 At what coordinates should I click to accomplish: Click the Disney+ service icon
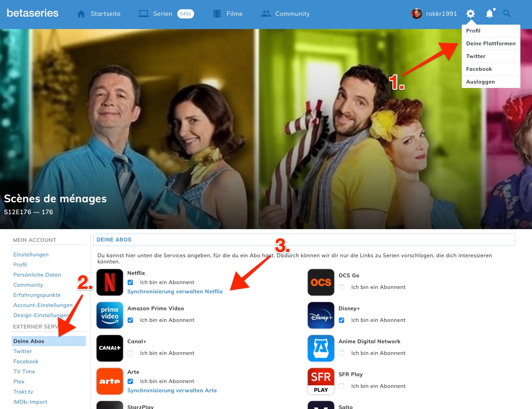click(321, 315)
